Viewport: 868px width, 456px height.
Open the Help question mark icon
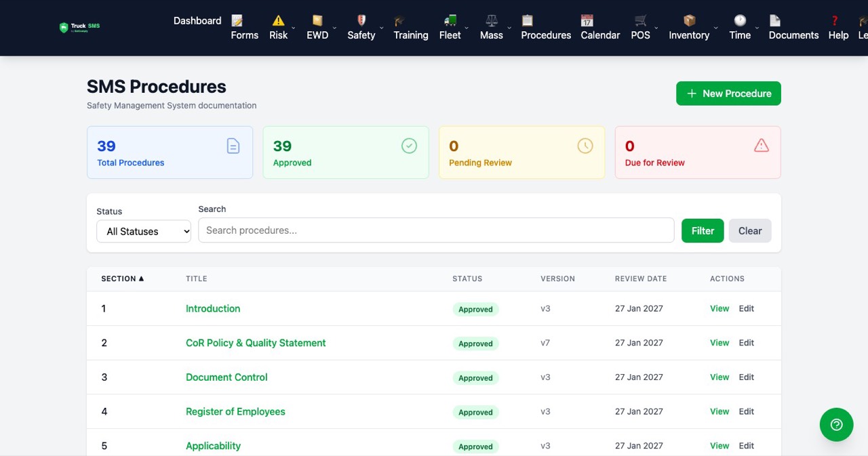pyautogui.click(x=835, y=20)
